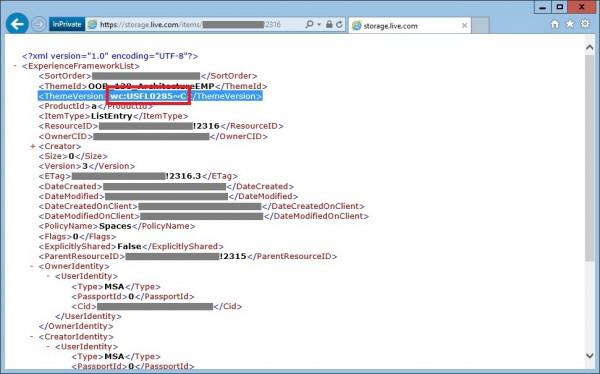Viewport: 600px width, 374px height.
Task: Collapse the OwnerIdentity node
Action: 32,266
